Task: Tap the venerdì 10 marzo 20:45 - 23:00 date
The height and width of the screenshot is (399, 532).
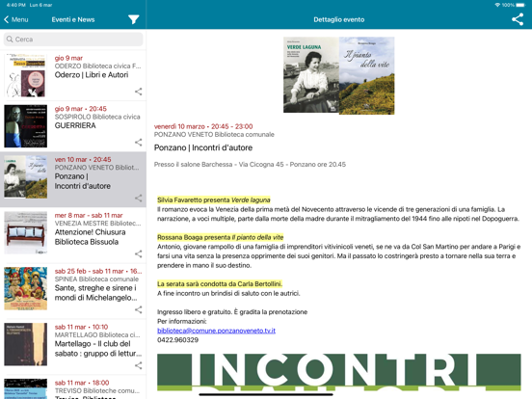Action: point(203,126)
